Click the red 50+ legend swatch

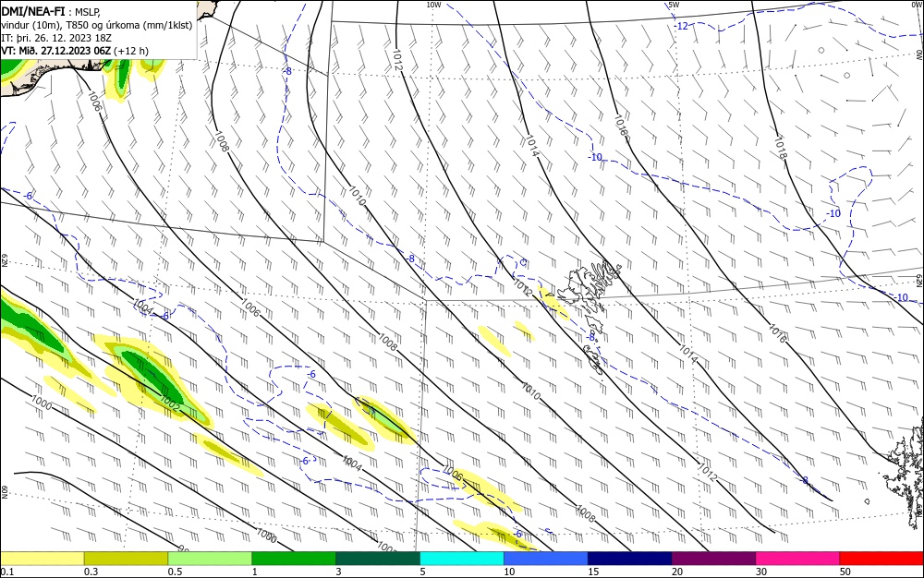pos(881,559)
